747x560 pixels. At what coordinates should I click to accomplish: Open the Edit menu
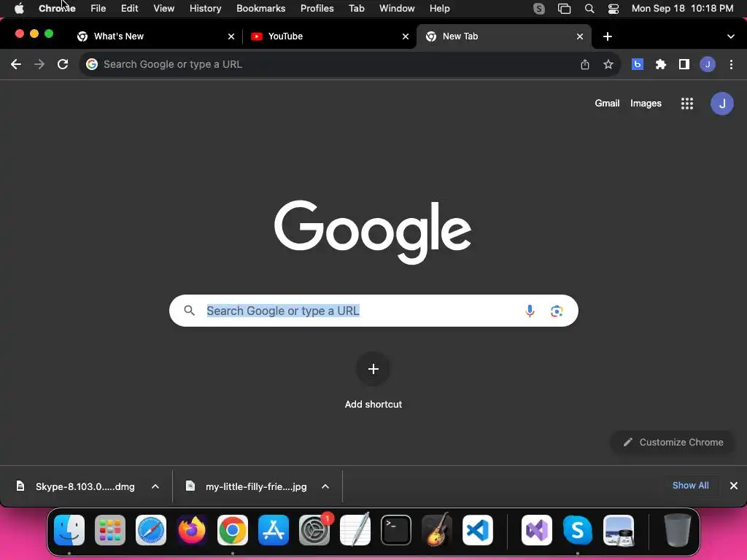pyautogui.click(x=130, y=9)
